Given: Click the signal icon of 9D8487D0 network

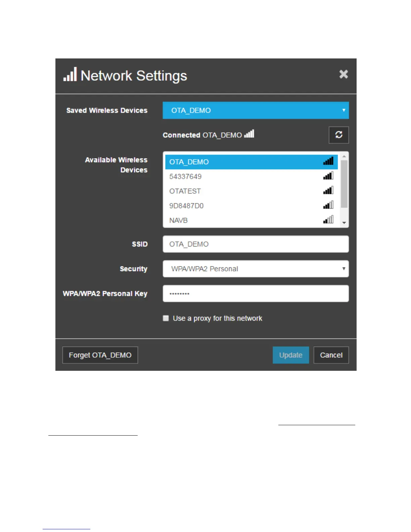Looking at the screenshot, I should coord(328,205).
